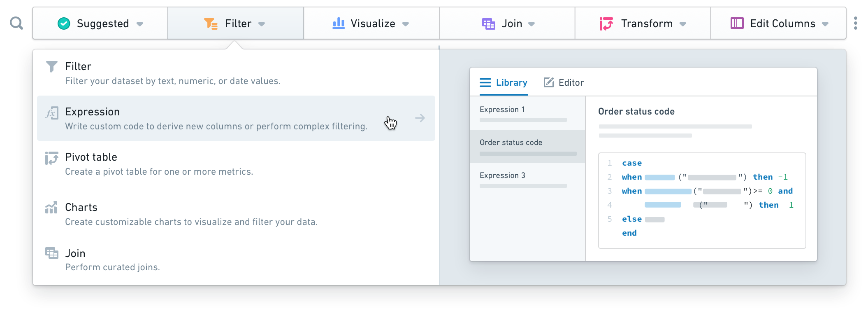Choose Charts from the menu

tap(236, 214)
